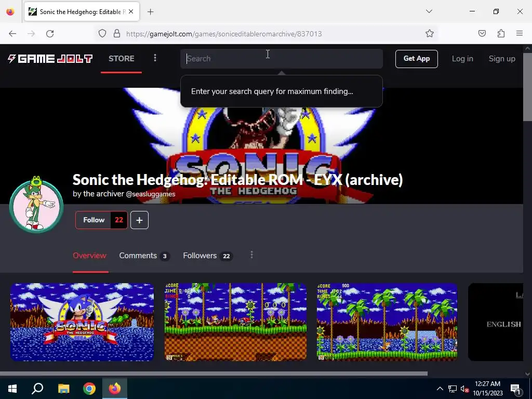Open the Green Hill gameplay screenshot with Knuckles
This screenshot has height=399, width=532.
click(x=235, y=322)
